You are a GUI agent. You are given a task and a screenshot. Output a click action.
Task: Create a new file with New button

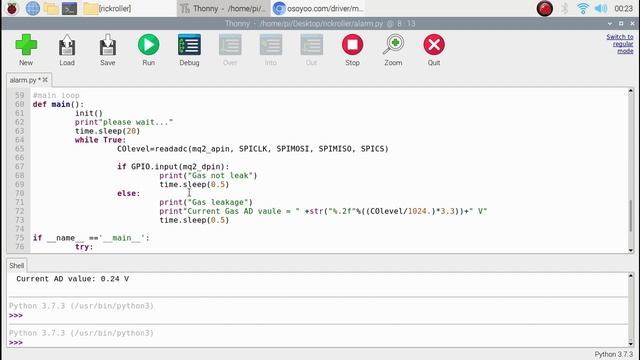click(26, 50)
